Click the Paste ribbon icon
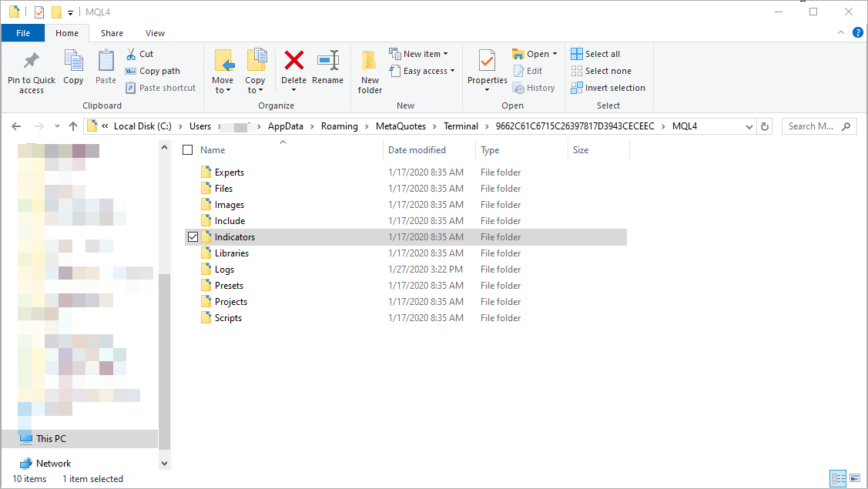Screen dimensions: 868x489 pos(106,61)
